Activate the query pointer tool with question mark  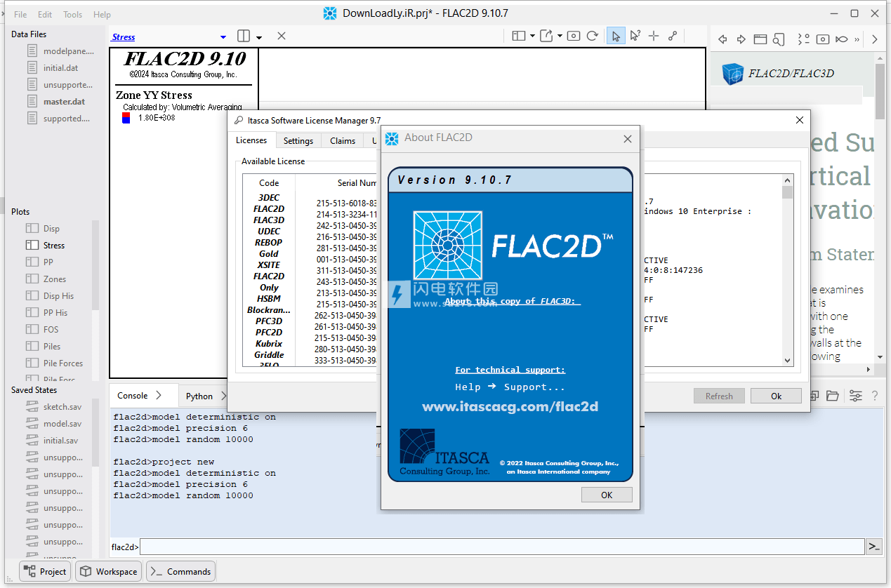pos(635,36)
